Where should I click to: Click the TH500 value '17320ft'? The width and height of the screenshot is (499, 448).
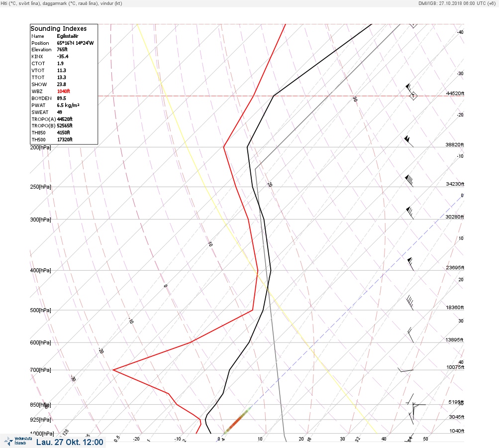coord(65,139)
